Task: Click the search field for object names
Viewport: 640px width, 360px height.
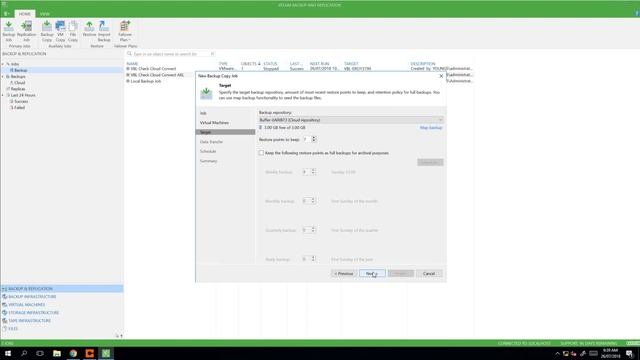Action: click(x=171, y=54)
